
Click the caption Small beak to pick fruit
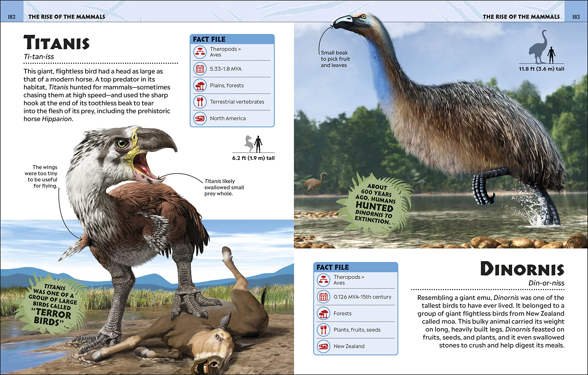(335, 59)
